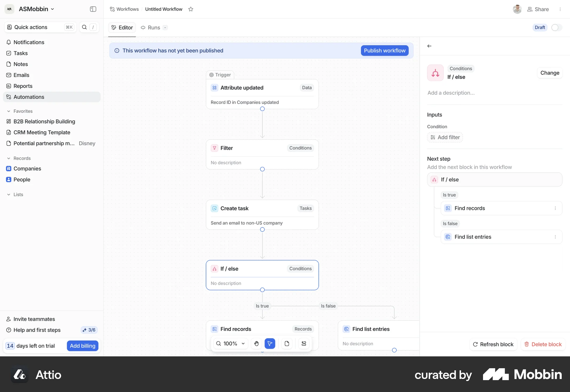The width and height of the screenshot is (570, 392).
Task: Click Refresh block button
Action: pos(493,344)
